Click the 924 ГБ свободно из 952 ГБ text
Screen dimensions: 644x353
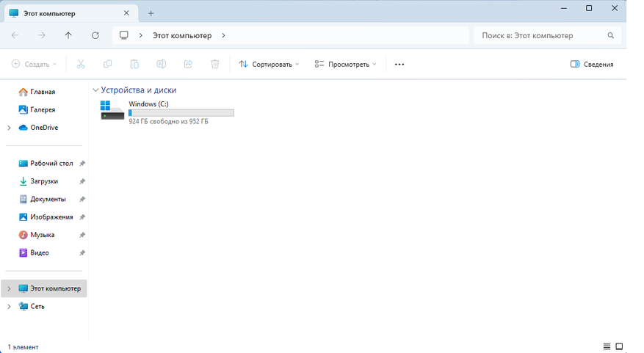[x=168, y=122]
